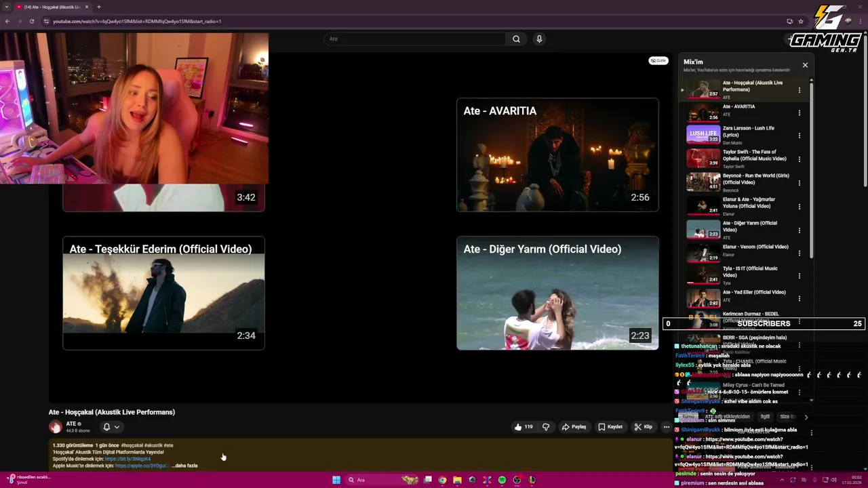Open options for Ate - Yad Eller playlist item
Viewport: 868px width, 488px height.
coord(799,298)
